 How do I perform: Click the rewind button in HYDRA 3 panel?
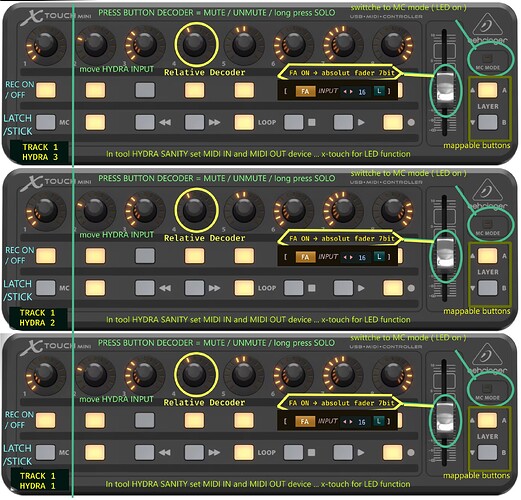(x=145, y=122)
